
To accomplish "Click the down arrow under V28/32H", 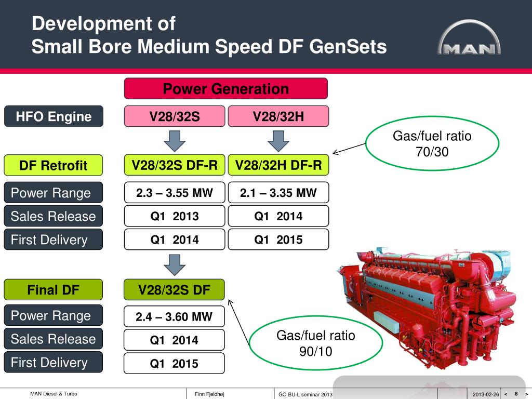I will click(x=278, y=141).
